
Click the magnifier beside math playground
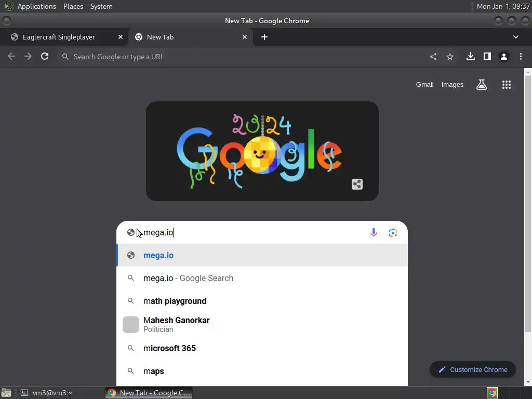pos(130,301)
